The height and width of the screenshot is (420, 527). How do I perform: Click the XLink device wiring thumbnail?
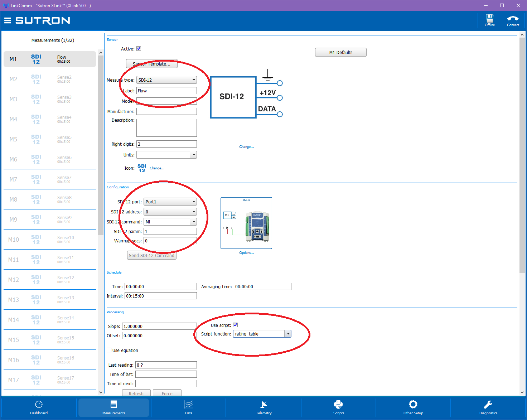(246, 223)
